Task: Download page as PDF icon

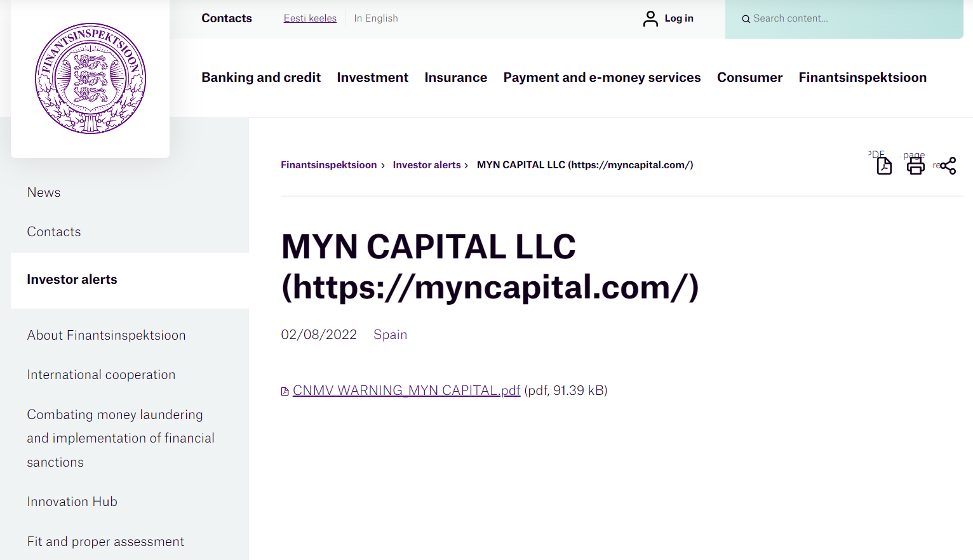Action: coord(884,166)
